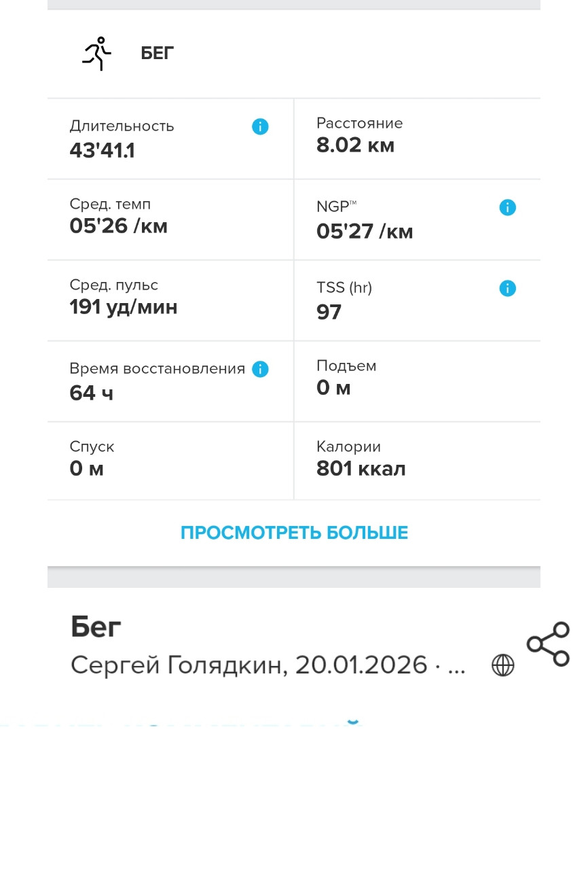Select the БЕГ activity header
Viewport: 588px width, 882px height.
[158, 54]
